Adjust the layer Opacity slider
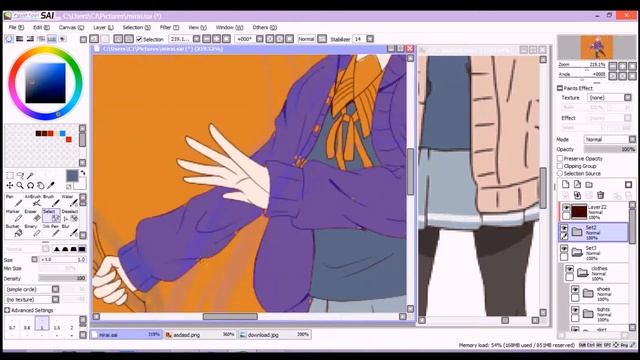The width and height of the screenshot is (640, 360). coord(609,149)
